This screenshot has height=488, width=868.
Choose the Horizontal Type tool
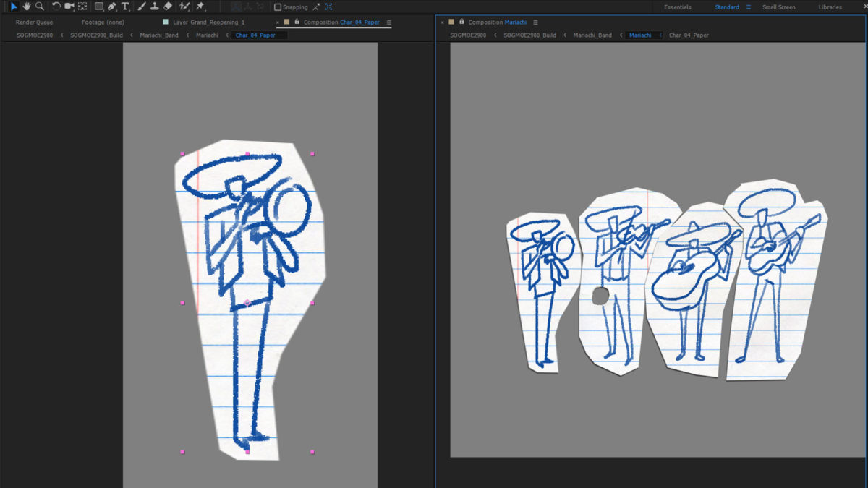(x=125, y=7)
